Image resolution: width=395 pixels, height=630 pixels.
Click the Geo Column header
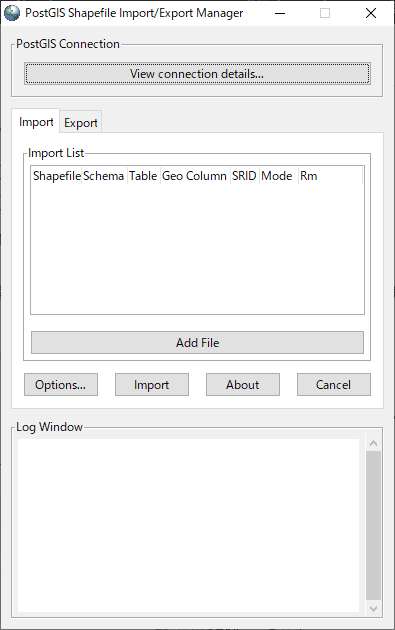point(195,176)
